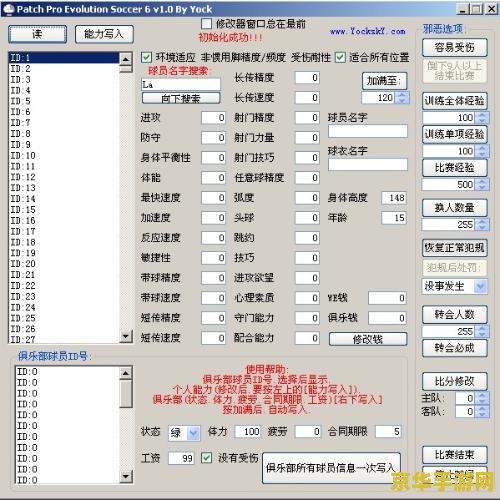Click the 比分修改 button

pos(454,381)
